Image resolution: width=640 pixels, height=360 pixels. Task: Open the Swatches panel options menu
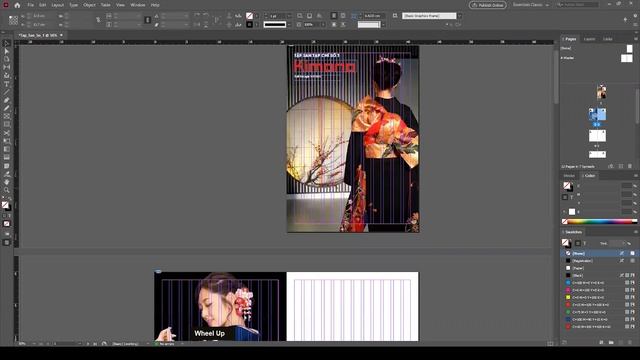point(636,232)
